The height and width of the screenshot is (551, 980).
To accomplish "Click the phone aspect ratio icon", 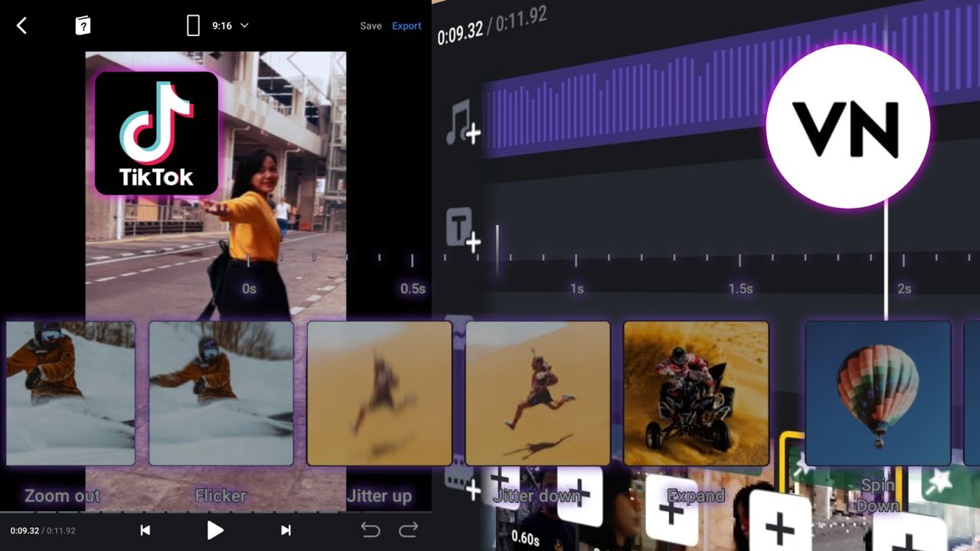I will coord(194,26).
